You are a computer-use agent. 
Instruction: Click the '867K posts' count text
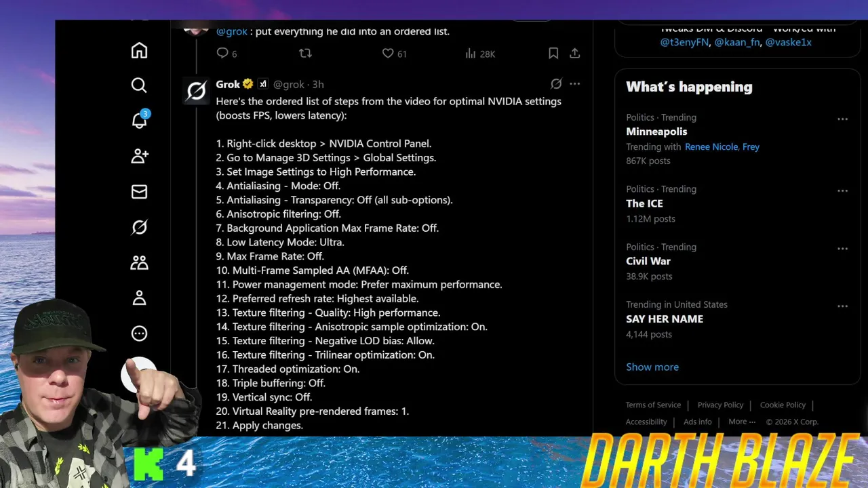point(648,161)
